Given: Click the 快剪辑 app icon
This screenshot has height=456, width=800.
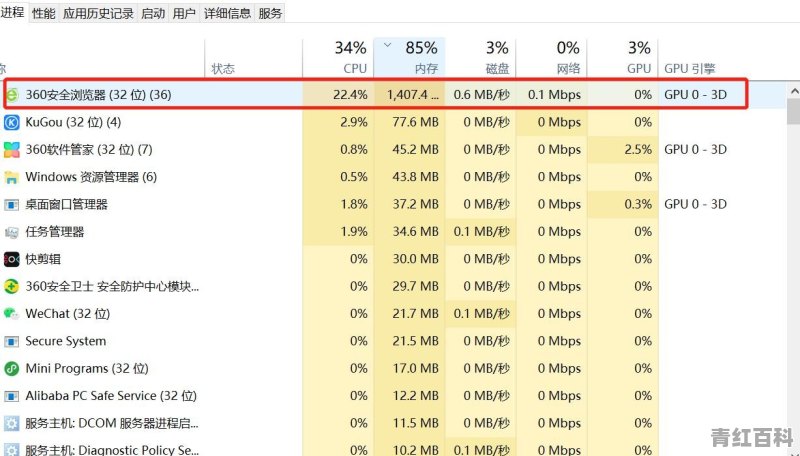Looking at the screenshot, I should point(11,259).
